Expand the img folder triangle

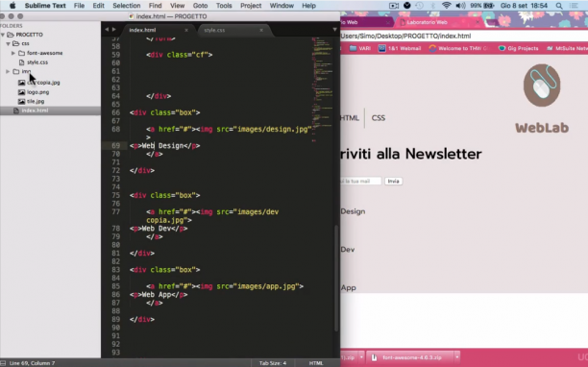click(8, 71)
